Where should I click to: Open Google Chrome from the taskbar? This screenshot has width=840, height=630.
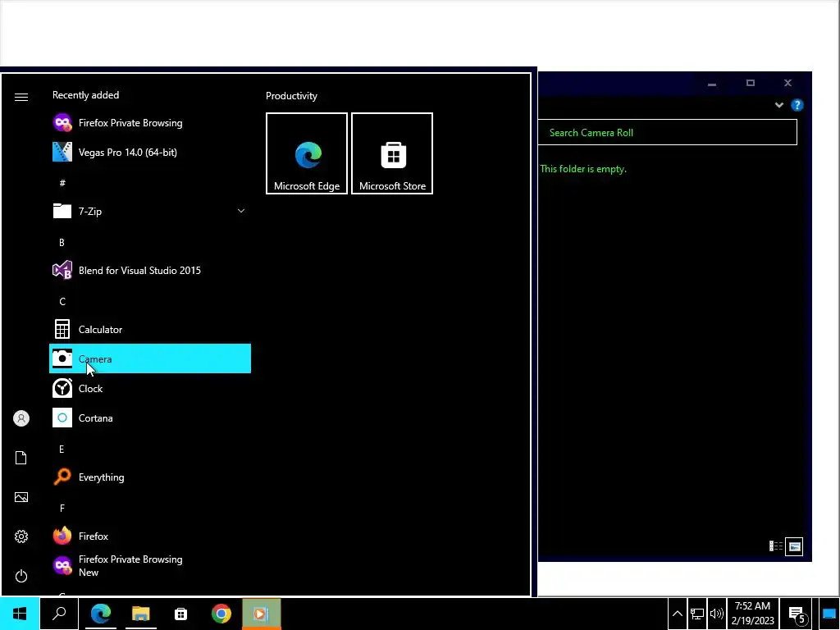pos(221,614)
